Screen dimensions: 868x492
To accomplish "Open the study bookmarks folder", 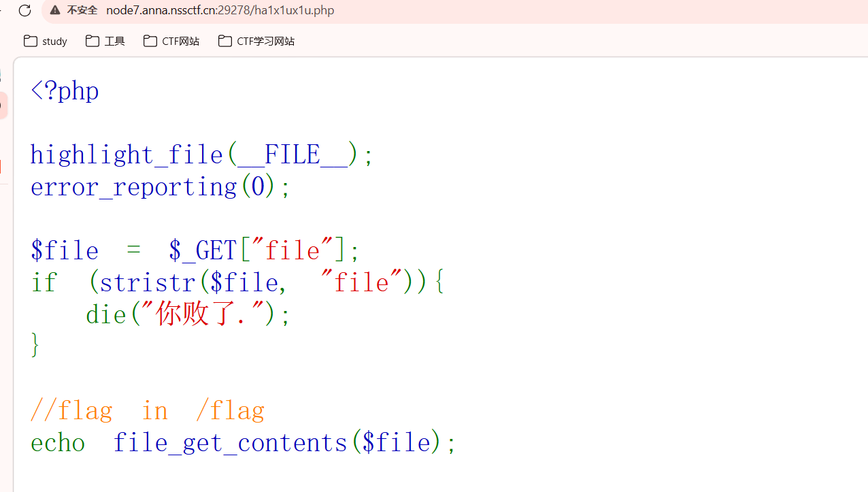I will [x=45, y=41].
